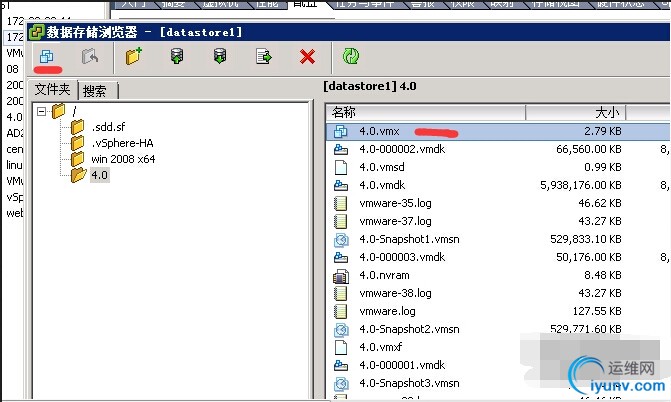Click the vmware-37.log log icon
The height and width of the screenshot is (402, 671).
tap(341, 221)
